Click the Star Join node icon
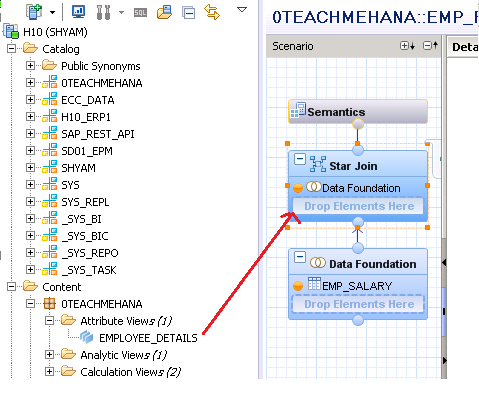This screenshot has height=393, width=479. (318, 164)
